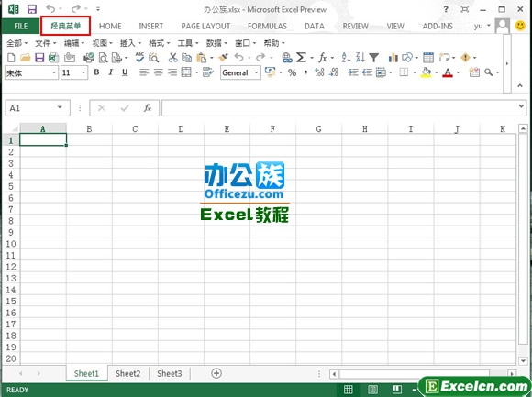The height and width of the screenshot is (397, 532).
Task: Center align text
Action: coord(159,72)
